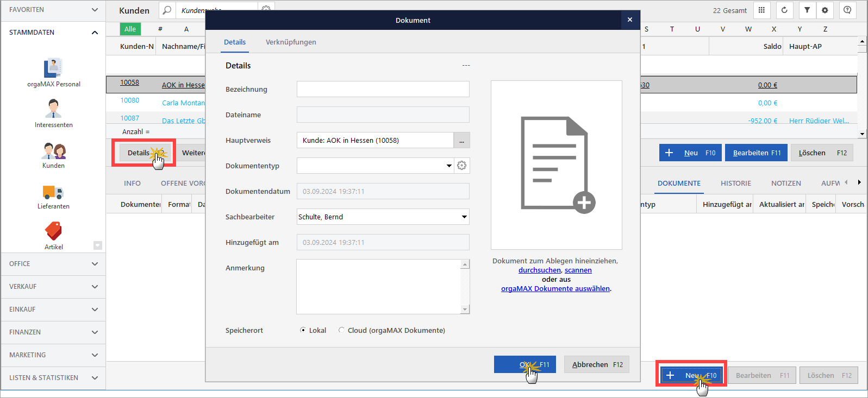Expand the EINKAUF section
Viewport: 868px width, 398px height.
tap(53, 309)
